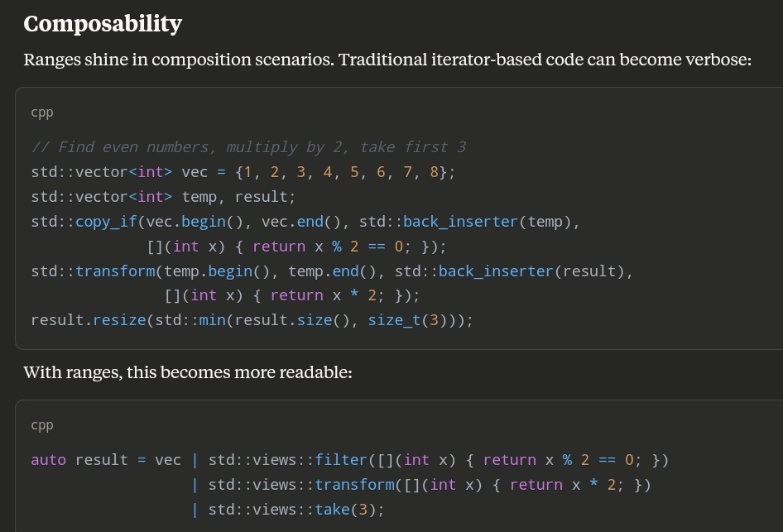Image resolution: width=783 pixels, height=532 pixels.
Task: Click the std::views::take(3) line
Action: point(288,510)
